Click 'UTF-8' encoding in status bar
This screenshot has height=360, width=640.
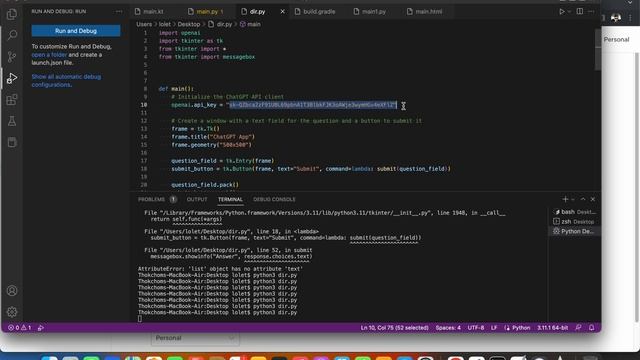coord(476,327)
